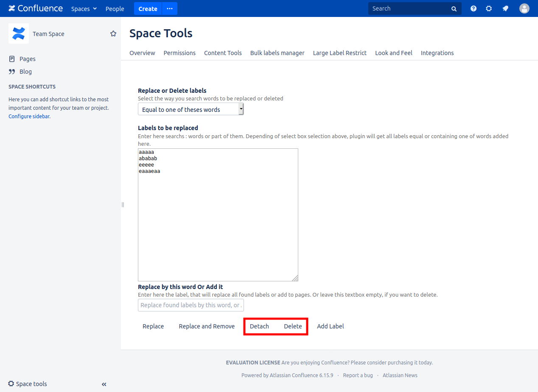The image size is (538, 392).
Task: Click the Team Space logo thumbnail
Action: tap(19, 33)
